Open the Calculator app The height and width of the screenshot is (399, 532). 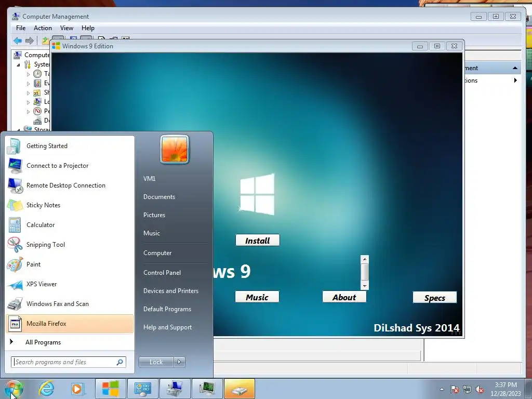[70, 224]
